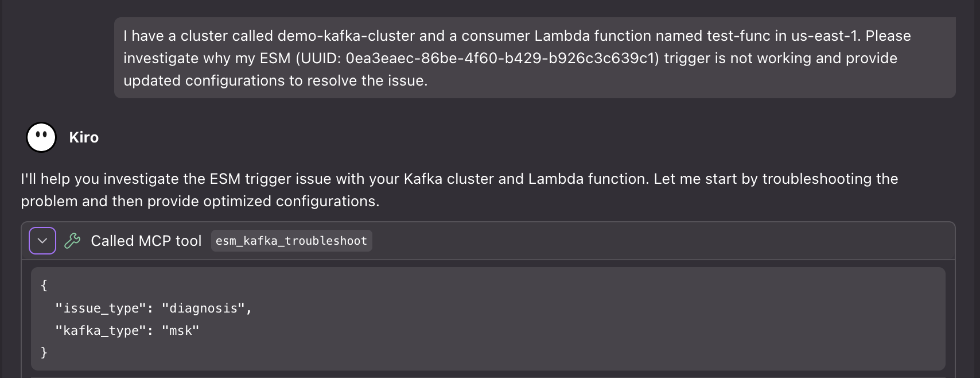Collapse the esm_kafka_troubleshoot tool call
980x378 pixels.
pyautogui.click(x=42, y=240)
